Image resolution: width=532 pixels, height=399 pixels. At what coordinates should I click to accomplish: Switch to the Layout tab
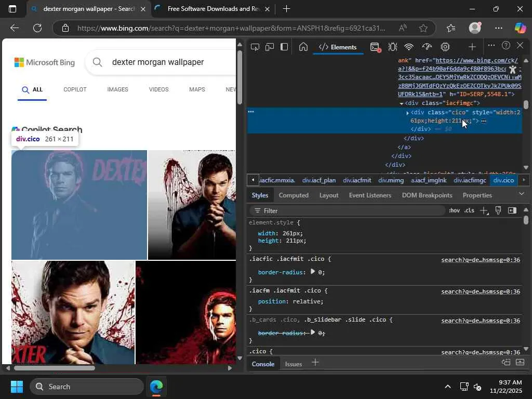[329, 195]
